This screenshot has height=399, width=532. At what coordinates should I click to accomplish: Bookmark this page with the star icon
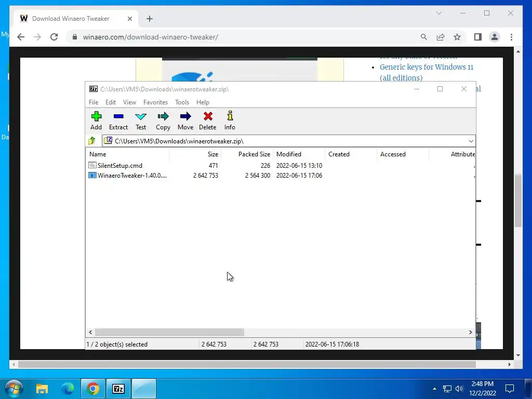(x=457, y=37)
